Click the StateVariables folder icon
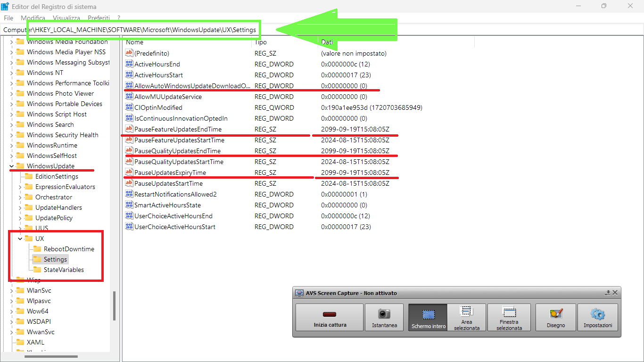Screen dimensions: 644x362 (x=37, y=270)
